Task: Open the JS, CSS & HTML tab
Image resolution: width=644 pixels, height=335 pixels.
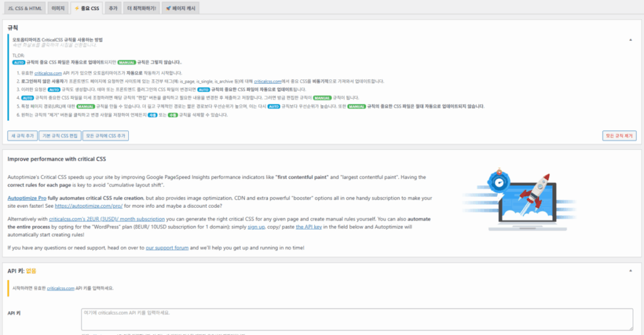Action: click(24, 8)
